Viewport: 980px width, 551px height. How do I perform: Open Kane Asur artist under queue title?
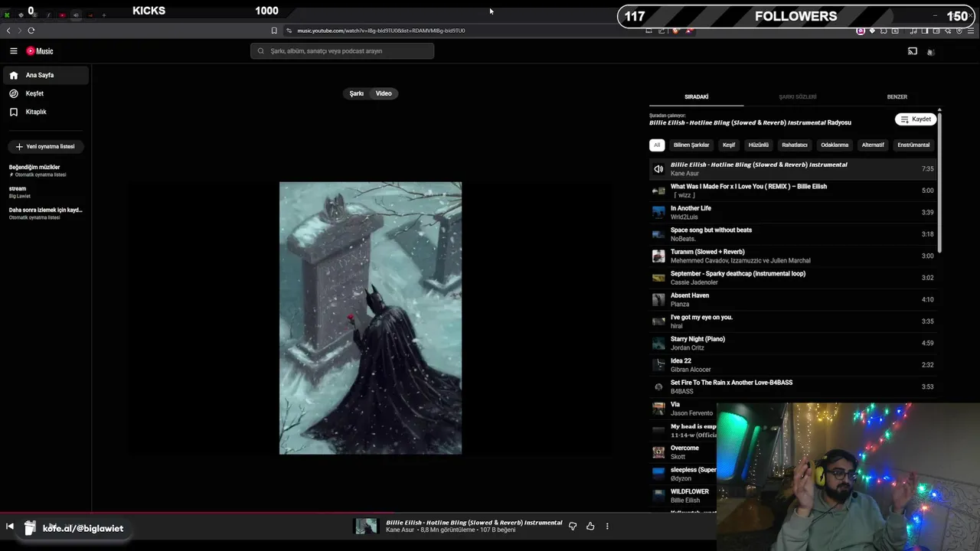[684, 174]
